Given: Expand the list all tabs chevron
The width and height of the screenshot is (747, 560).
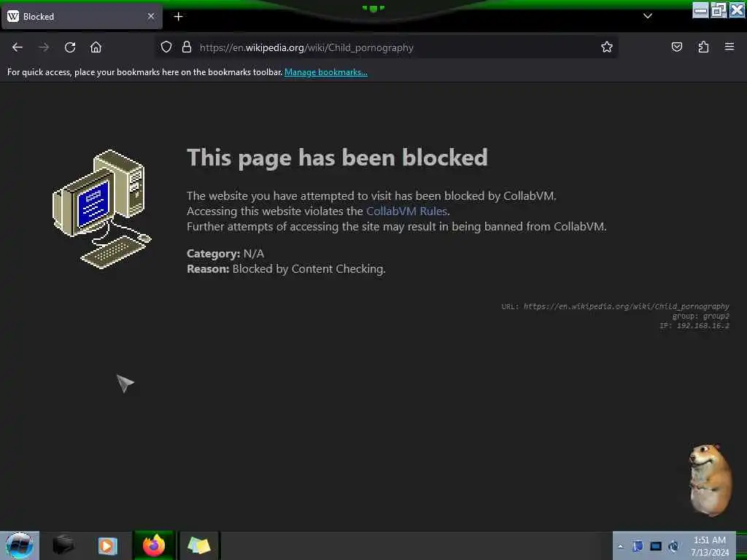Looking at the screenshot, I should coord(648,16).
